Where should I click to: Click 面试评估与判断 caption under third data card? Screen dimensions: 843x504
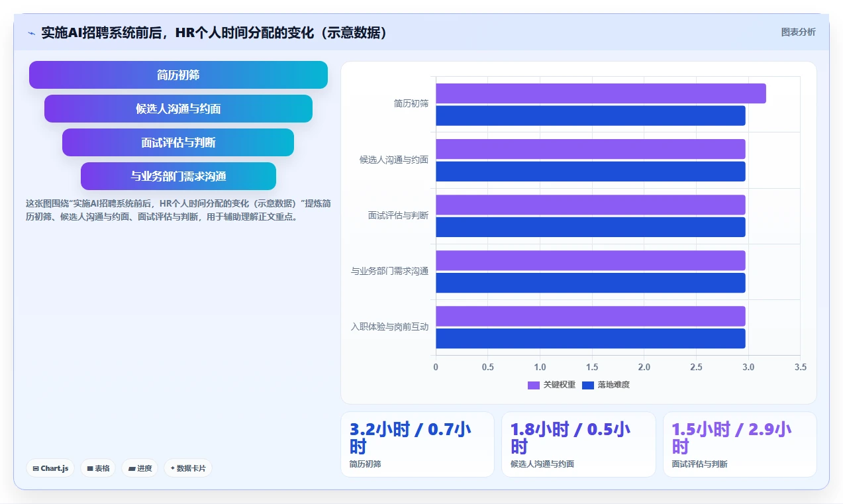pos(699,464)
